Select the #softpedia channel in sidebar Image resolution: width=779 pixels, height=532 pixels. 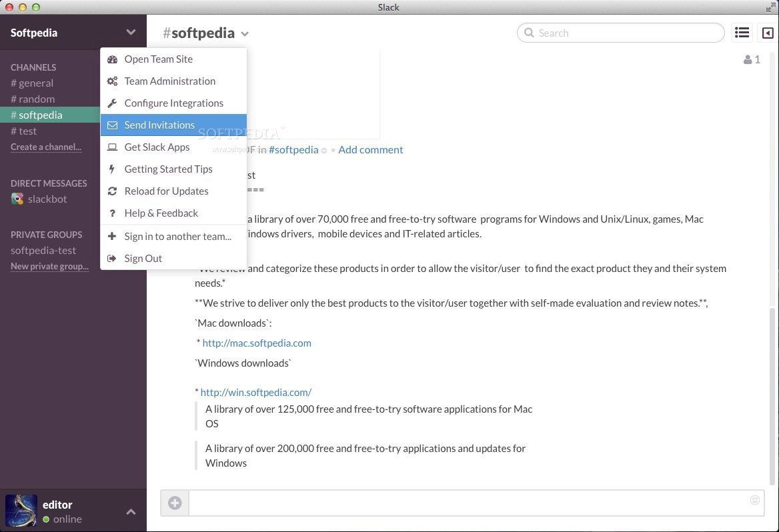[49, 115]
